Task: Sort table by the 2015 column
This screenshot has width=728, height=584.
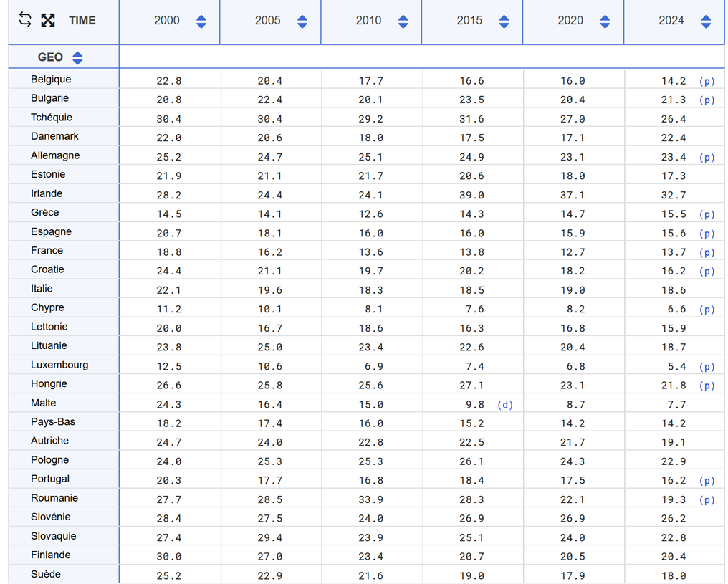Action: click(x=504, y=21)
